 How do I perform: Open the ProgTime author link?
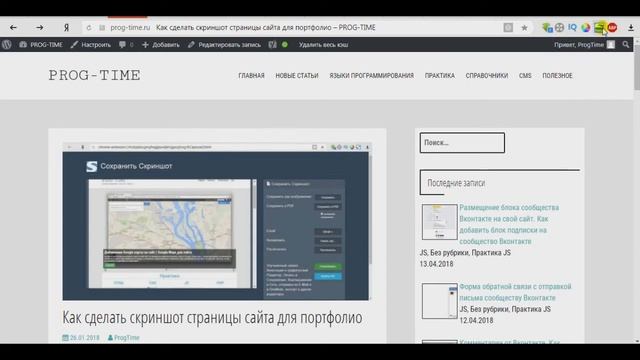point(124,338)
